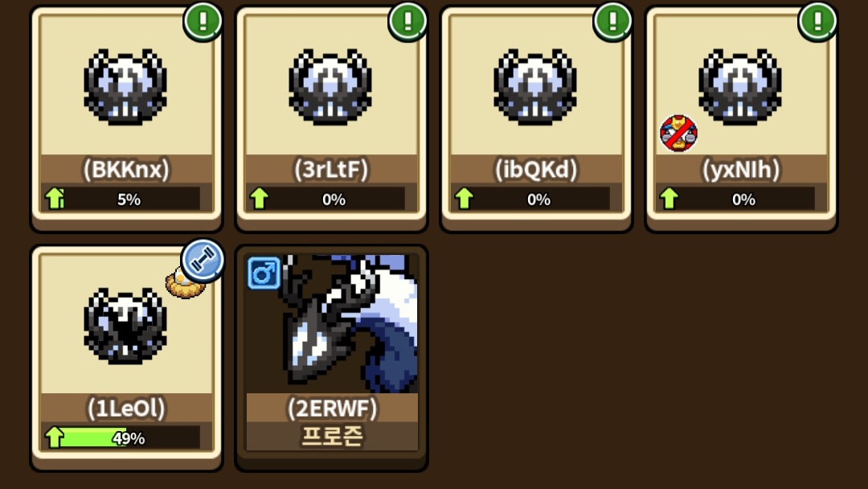Click the 5% progress bar on BKKnx

pos(129,199)
